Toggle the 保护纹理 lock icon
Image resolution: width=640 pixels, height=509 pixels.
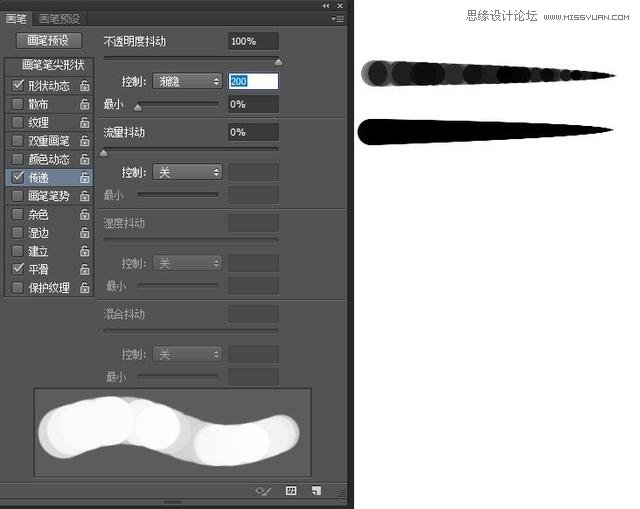click(x=84, y=288)
